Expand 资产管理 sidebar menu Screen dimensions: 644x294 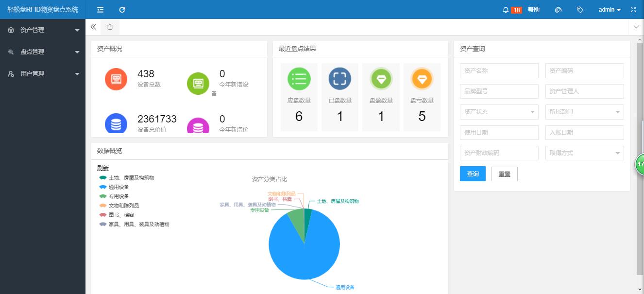43,30
